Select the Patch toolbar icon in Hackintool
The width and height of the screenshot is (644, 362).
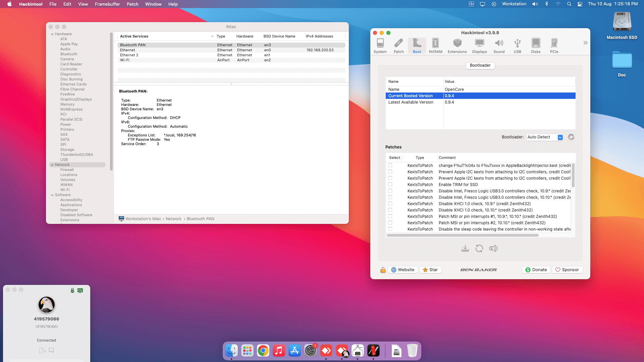pos(398,46)
